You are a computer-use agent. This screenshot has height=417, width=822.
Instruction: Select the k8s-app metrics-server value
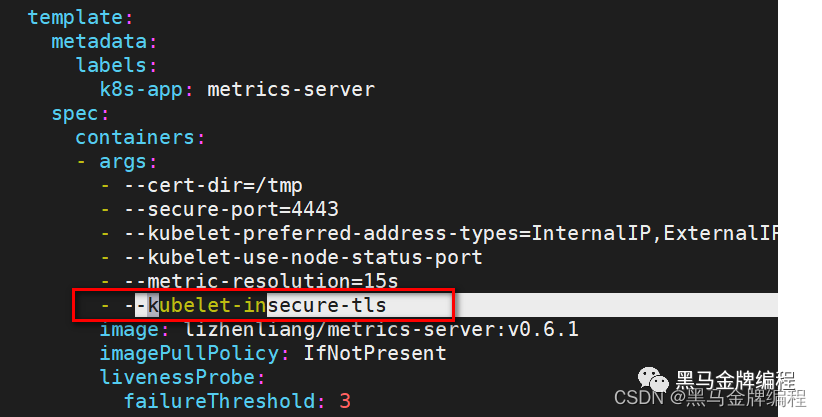point(291,90)
